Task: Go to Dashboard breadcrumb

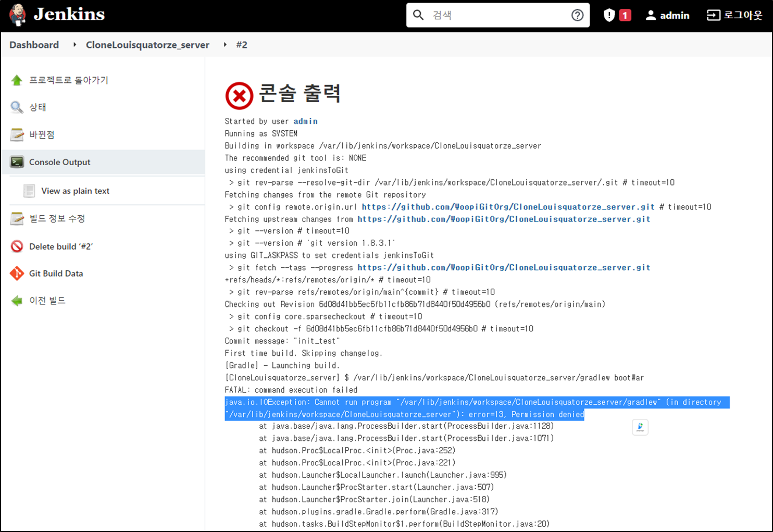Action: [34, 45]
